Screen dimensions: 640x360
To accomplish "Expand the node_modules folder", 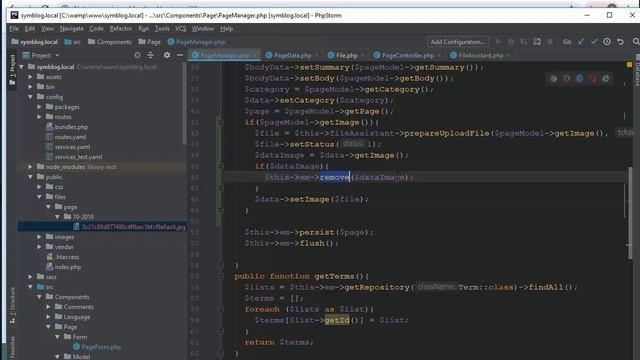I will pos(31,167).
